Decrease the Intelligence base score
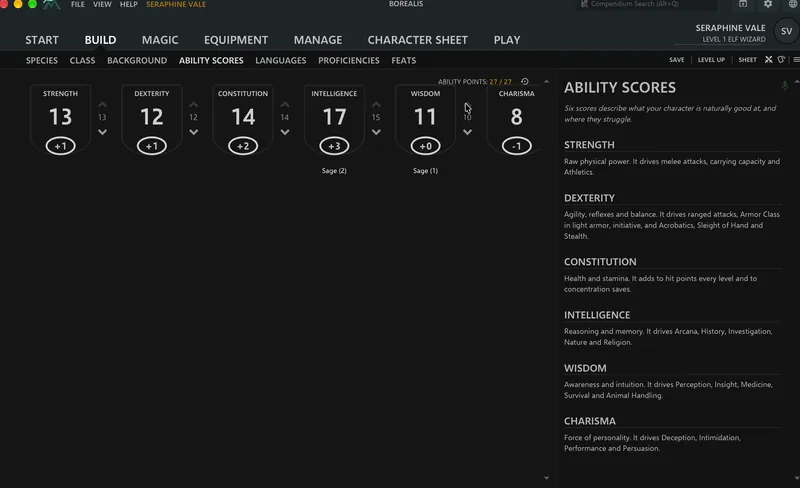 pos(376,132)
